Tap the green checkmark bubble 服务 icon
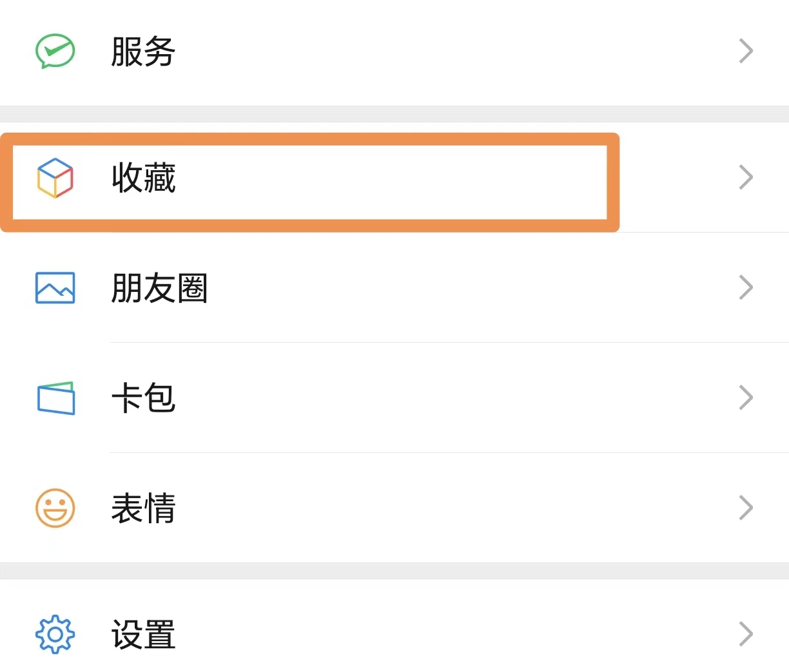The width and height of the screenshot is (789, 672). coord(55,51)
